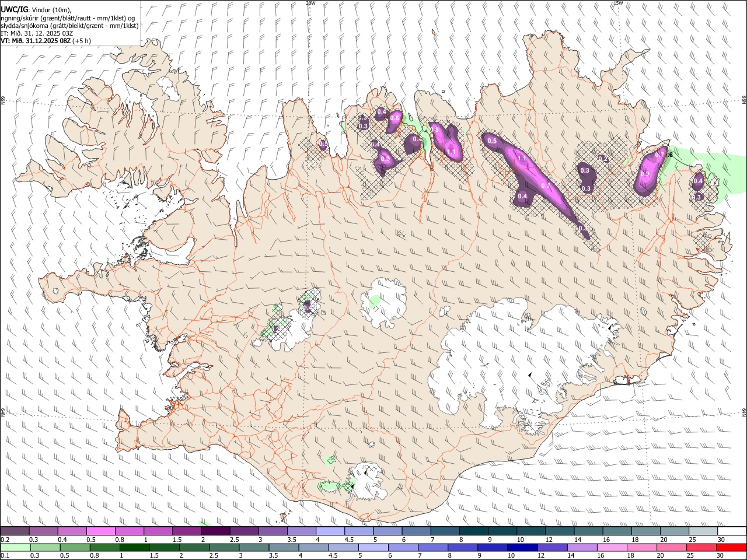Choose the light pink lower swatch labeled 16
The width and height of the screenshot is (747, 560).
pyautogui.click(x=612, y=547)
